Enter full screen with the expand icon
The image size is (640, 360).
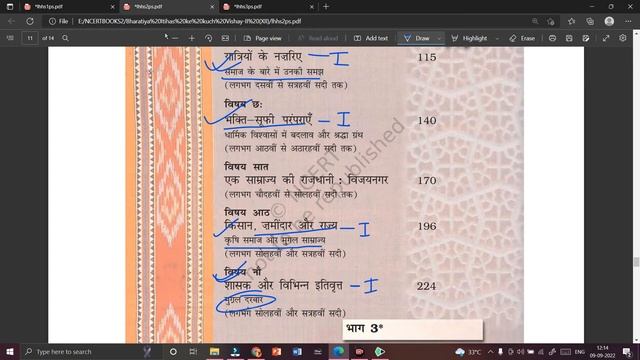(x=606, y=38)
